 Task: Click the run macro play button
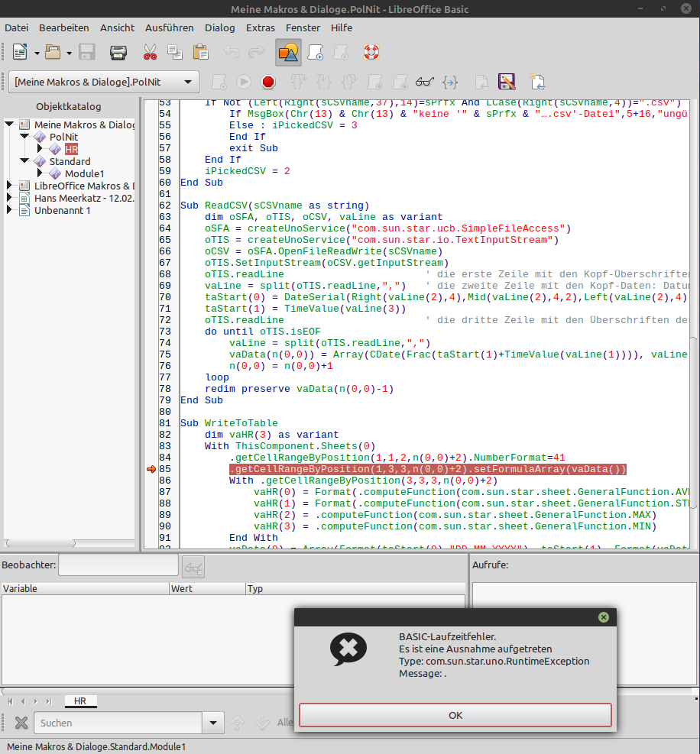click(244, 82)
